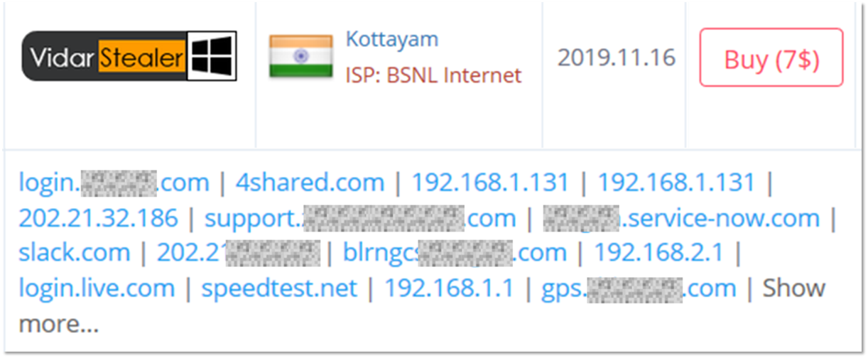The image size is (868, 358).
Task: Open the gps redacted domain link
Action: [639, 288]
